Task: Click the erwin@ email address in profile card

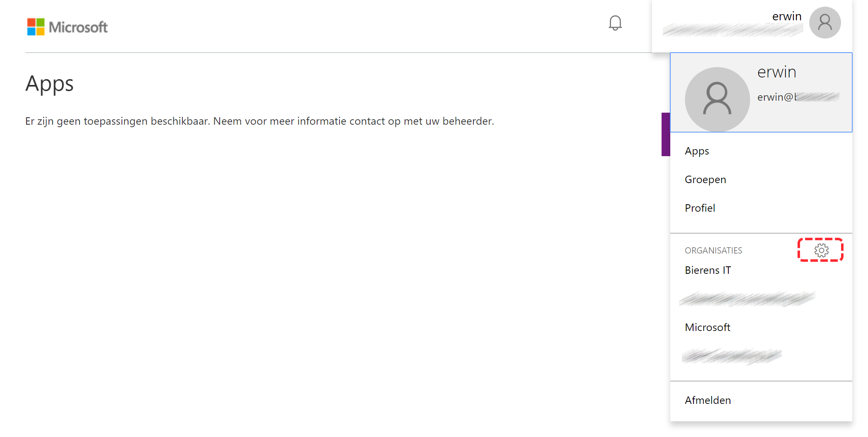Action: [798, 97]
